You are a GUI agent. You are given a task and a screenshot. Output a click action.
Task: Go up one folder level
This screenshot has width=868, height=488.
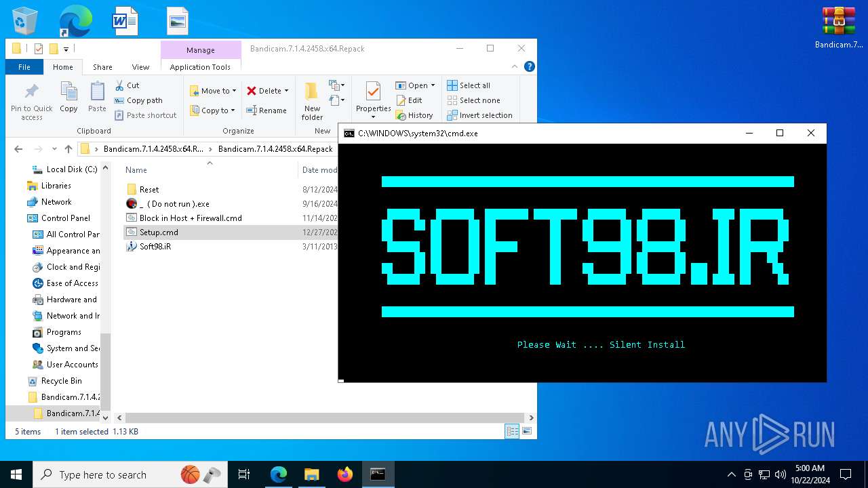[68, 149]
